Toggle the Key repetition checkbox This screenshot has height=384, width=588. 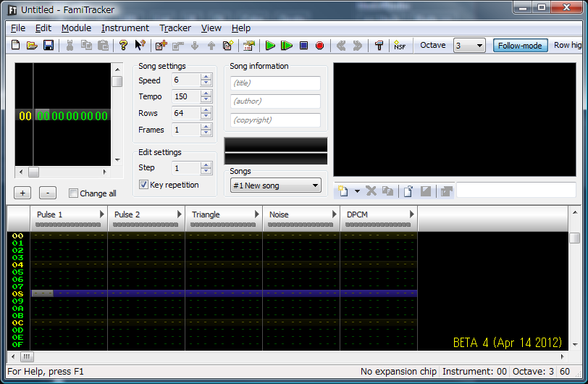[143, 185]
